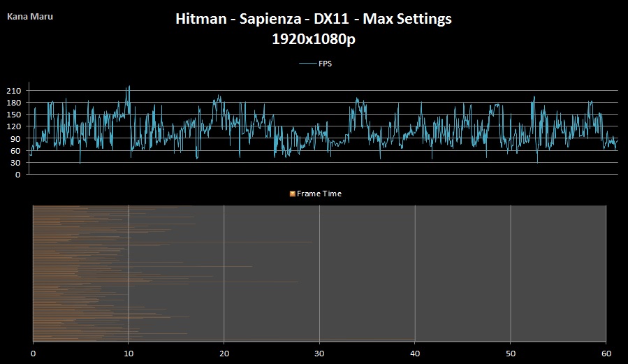Click the frame time axis label 0
The width and height of the screenshot is (628, 364).
(34, 354)
